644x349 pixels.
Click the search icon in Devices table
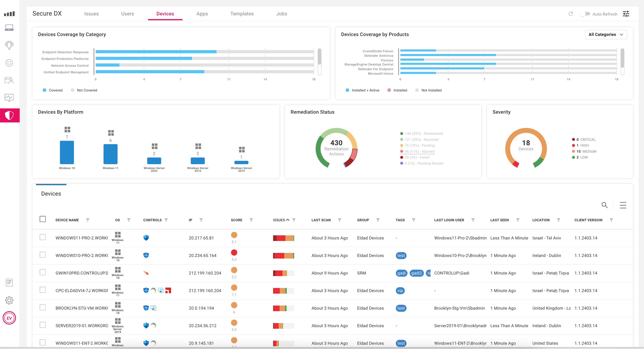[x=604, y=205]
